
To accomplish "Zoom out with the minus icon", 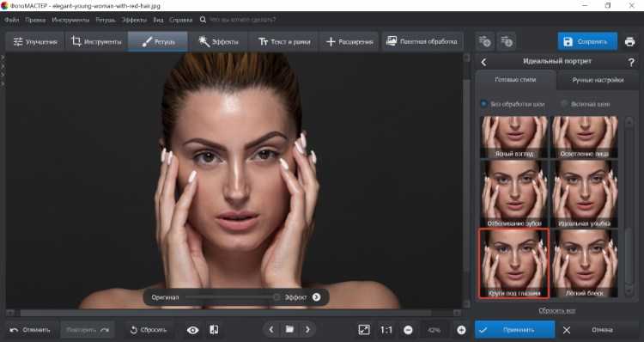I will pyautogui.click(x=408, y=330).
